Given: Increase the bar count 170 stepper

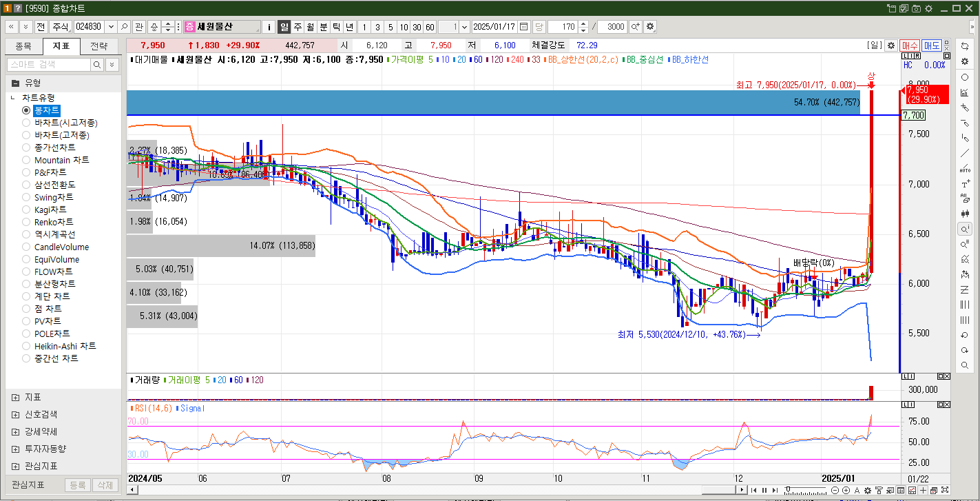Looking at the screenshot, I should pyautogui.click(x=584, y=23).
